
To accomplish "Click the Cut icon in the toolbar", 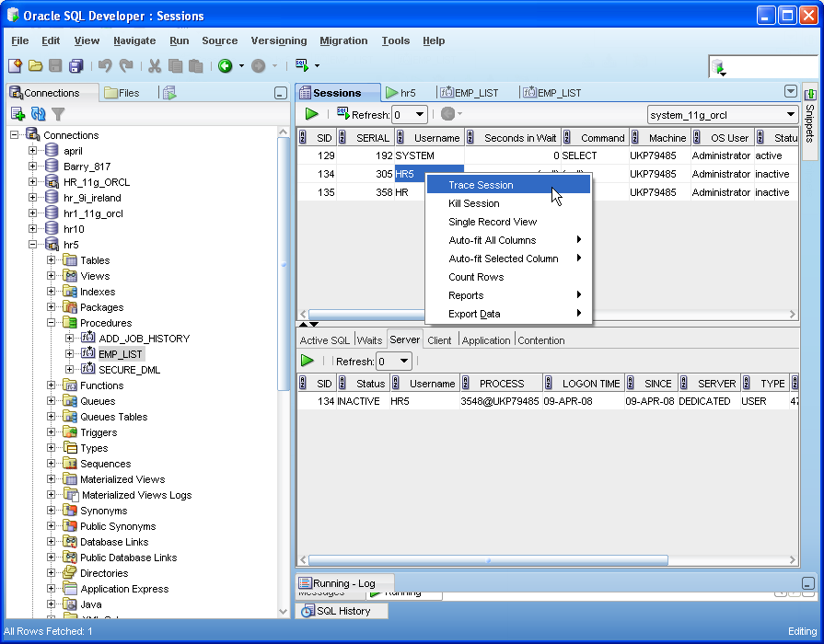I will pyautogui.click(x=153, y=65).
